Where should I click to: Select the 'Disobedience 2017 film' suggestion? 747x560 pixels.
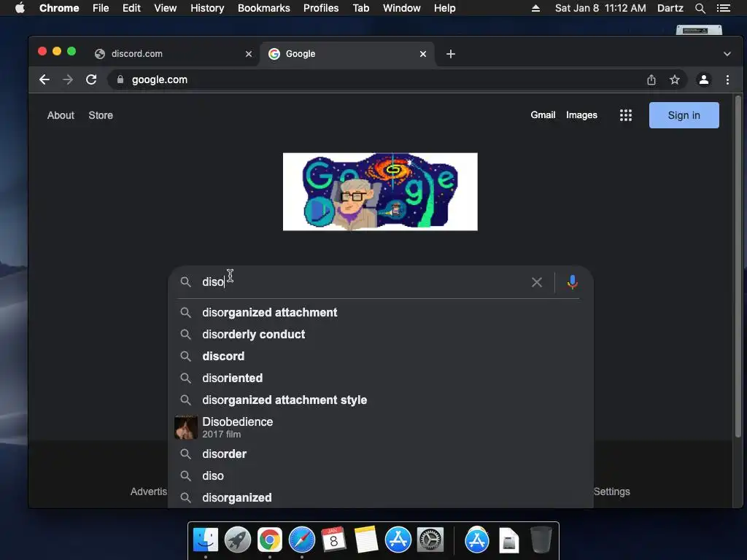point(381,427)
